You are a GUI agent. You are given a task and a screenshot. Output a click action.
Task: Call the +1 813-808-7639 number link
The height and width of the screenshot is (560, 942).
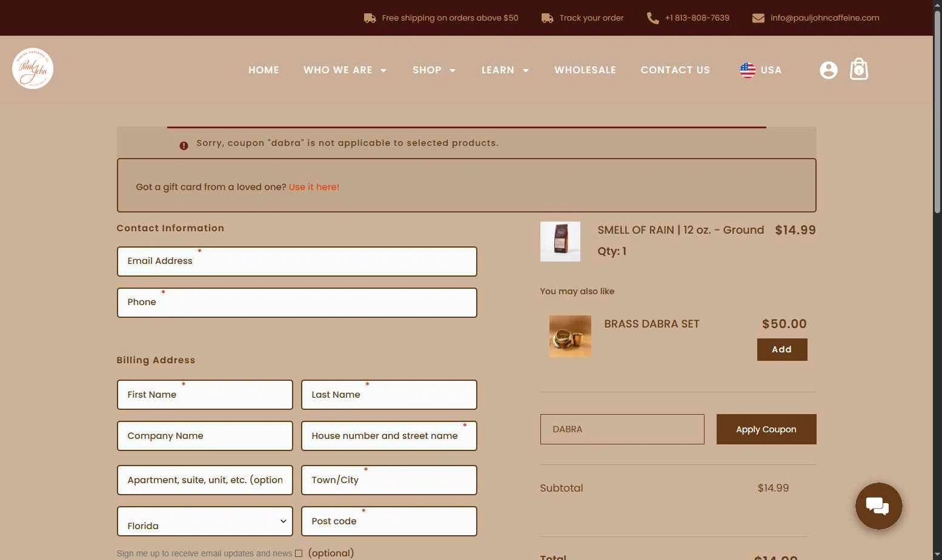pos(697,18)
